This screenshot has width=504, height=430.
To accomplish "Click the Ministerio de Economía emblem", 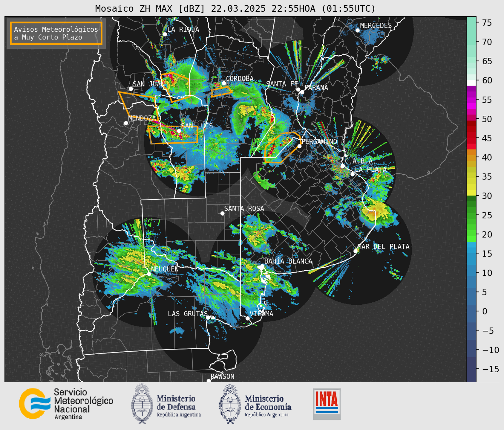I will pyautogui.click(x=230, y=403).
